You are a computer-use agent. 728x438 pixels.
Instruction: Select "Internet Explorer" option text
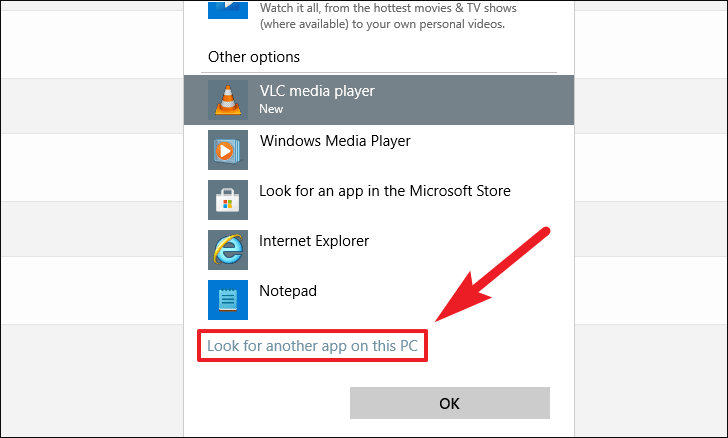pos(314,241)
